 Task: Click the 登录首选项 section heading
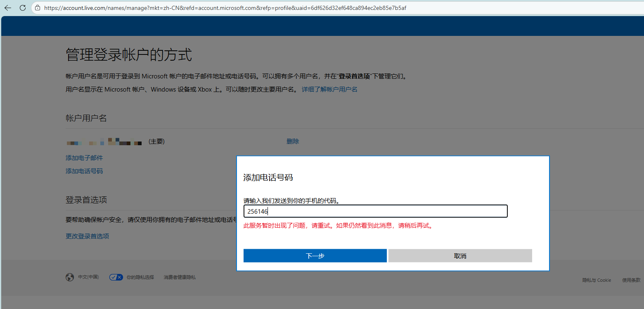tap(86, 200)
